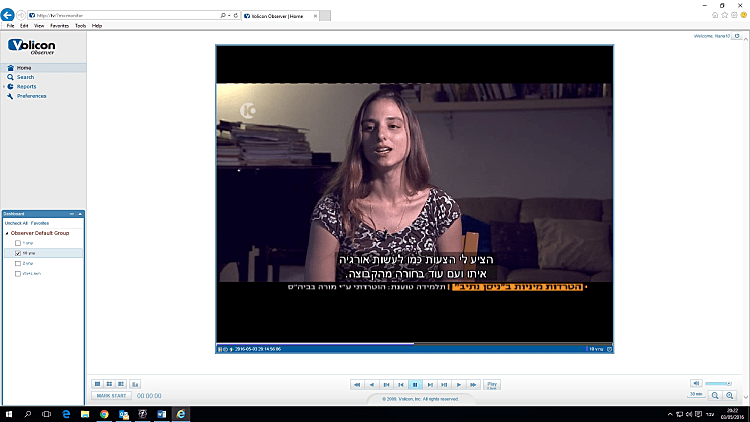Go to Home in the sidebar

24,68
